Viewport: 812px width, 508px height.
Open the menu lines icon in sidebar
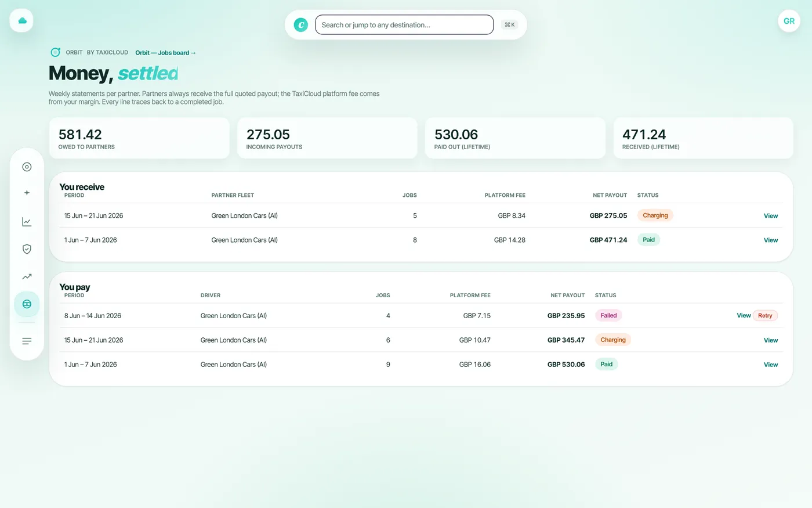(x=27, y=341)
